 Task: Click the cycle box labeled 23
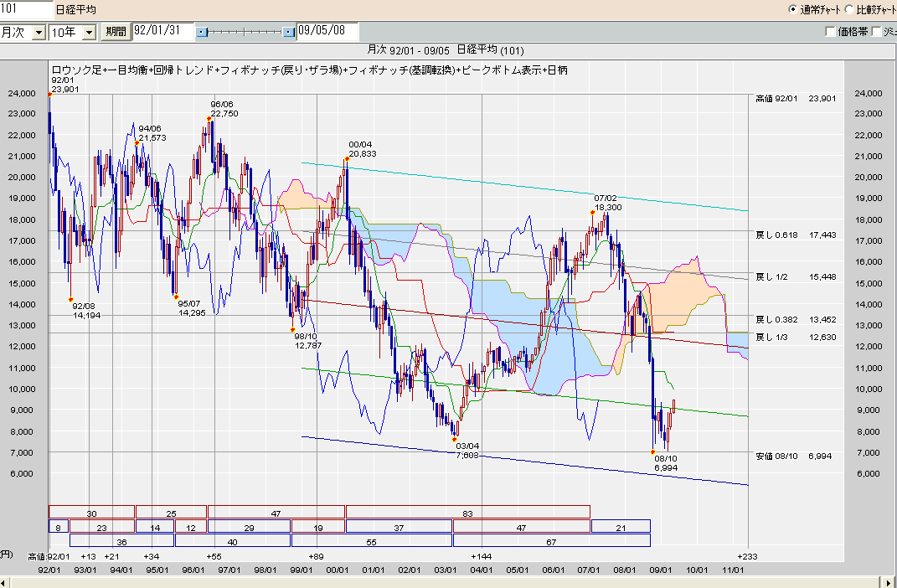coord(102,526)
